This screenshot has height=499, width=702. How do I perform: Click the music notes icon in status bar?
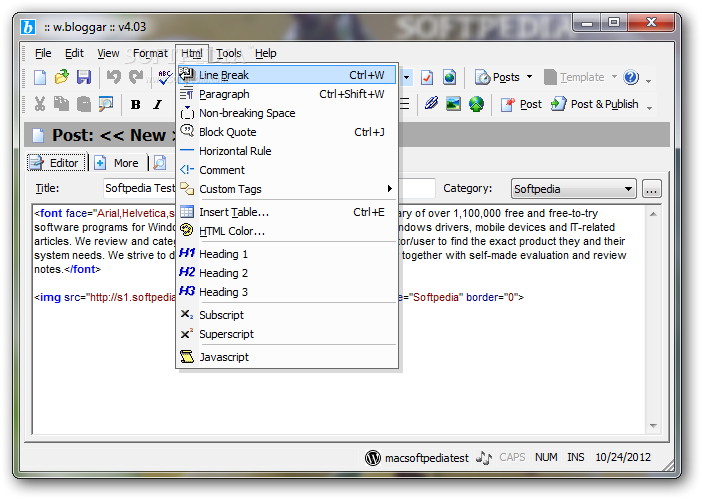pyautogui.click(x=484, y=457)
